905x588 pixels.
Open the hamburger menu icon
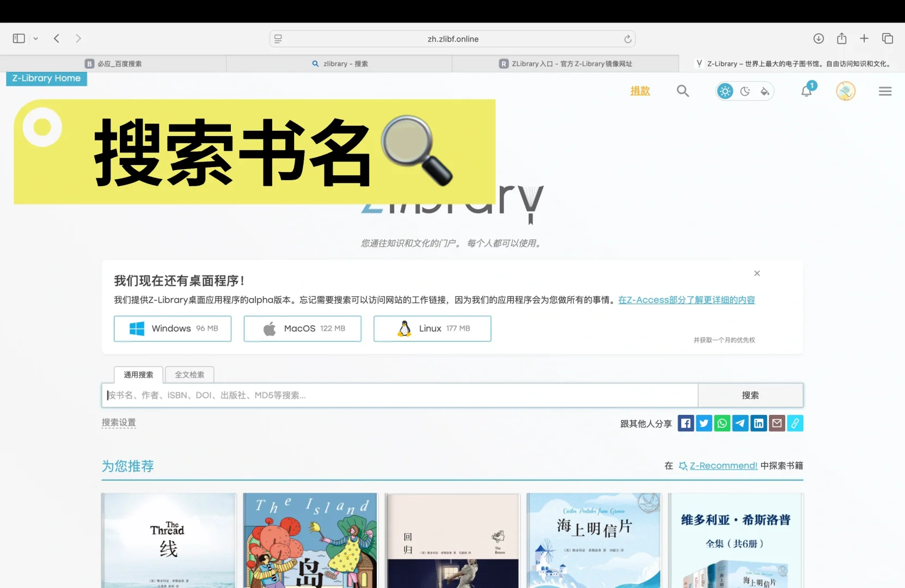coord(885,91)
